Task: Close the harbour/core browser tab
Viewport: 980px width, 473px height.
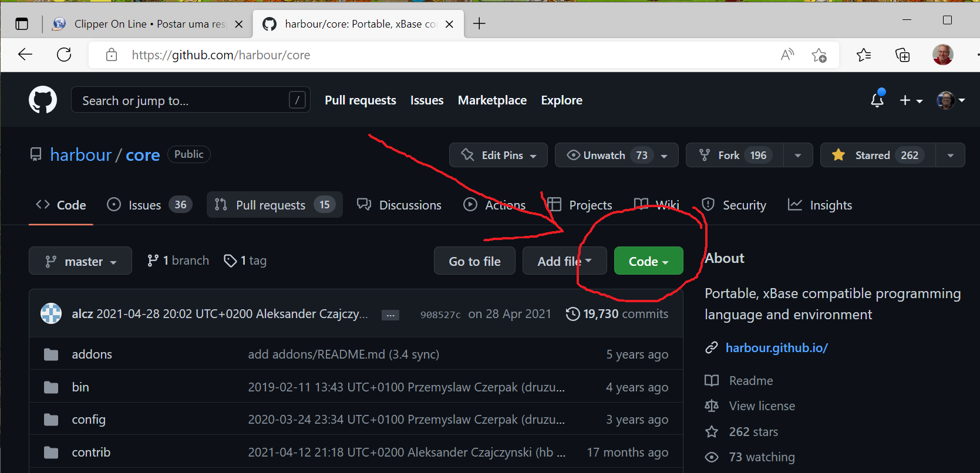Action: tap(449, 24)
